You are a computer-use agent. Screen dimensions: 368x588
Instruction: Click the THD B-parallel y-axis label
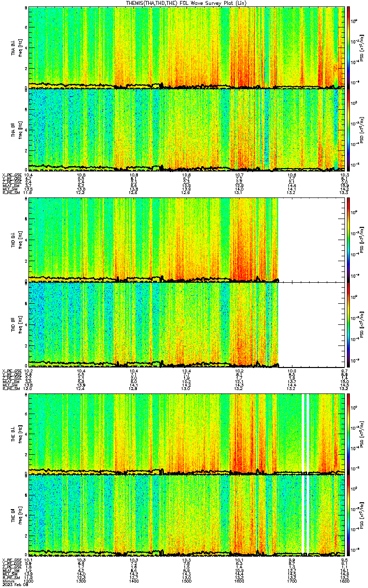tap(16, 324)
